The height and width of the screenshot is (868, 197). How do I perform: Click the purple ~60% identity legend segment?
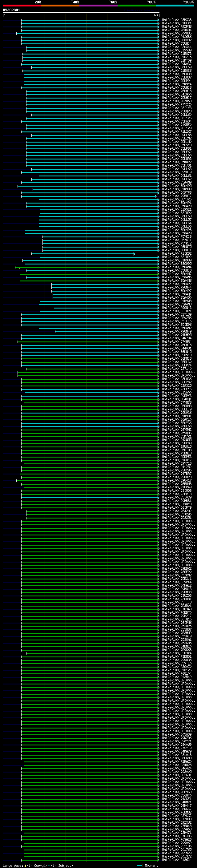(99, 6)
